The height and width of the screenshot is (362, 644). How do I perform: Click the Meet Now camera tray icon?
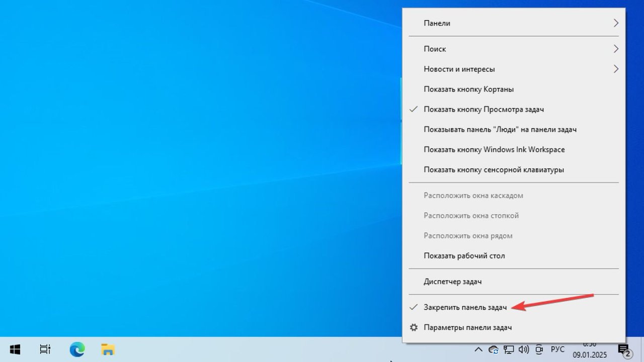pyautogui.click(x=539, y=349)
